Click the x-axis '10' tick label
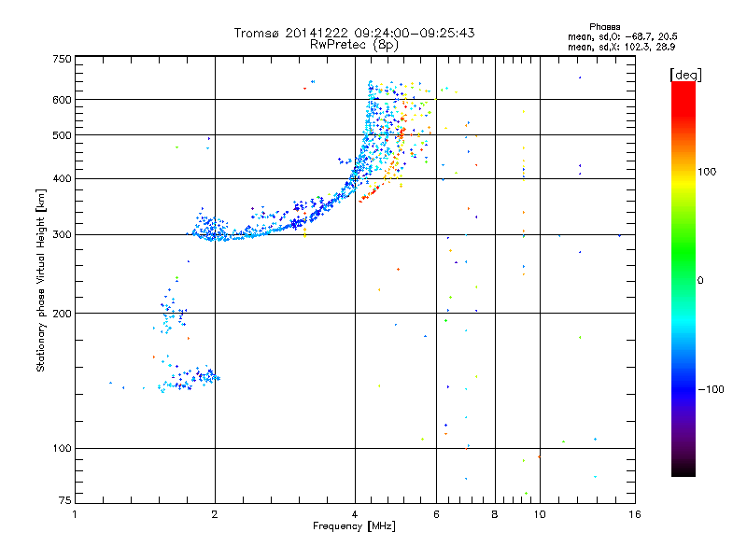Viewport: 747px width, 560px height. click(x=540, y=514)
